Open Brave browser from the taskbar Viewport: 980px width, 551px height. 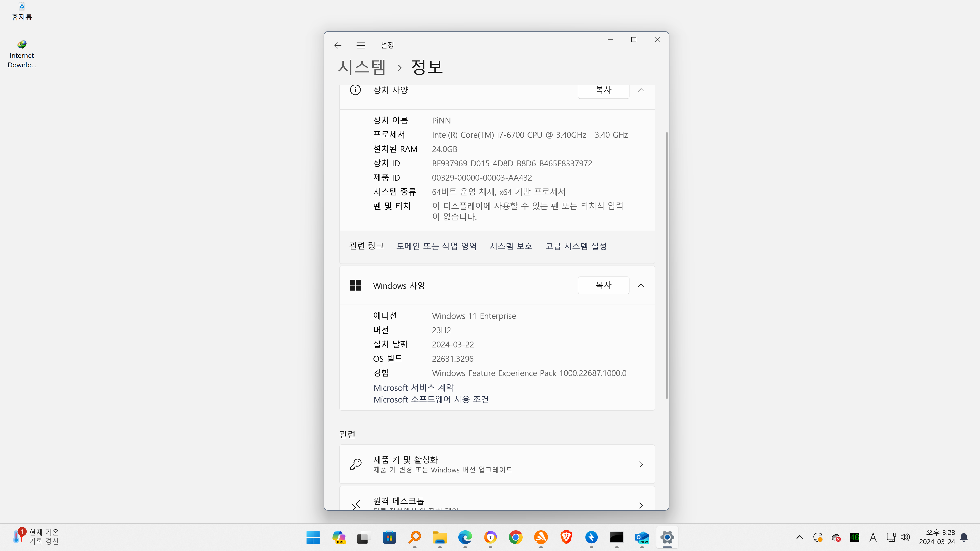pos(566,537)
